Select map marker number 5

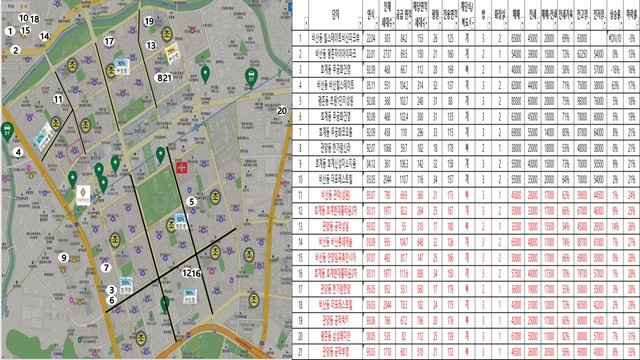pos(191,201)
